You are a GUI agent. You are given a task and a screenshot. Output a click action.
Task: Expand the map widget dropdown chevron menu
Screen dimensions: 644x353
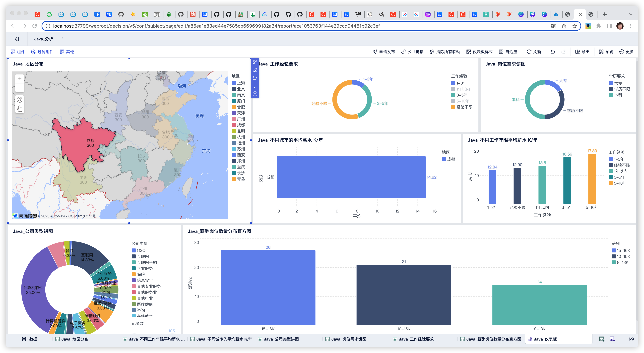[x=255, y=94]
